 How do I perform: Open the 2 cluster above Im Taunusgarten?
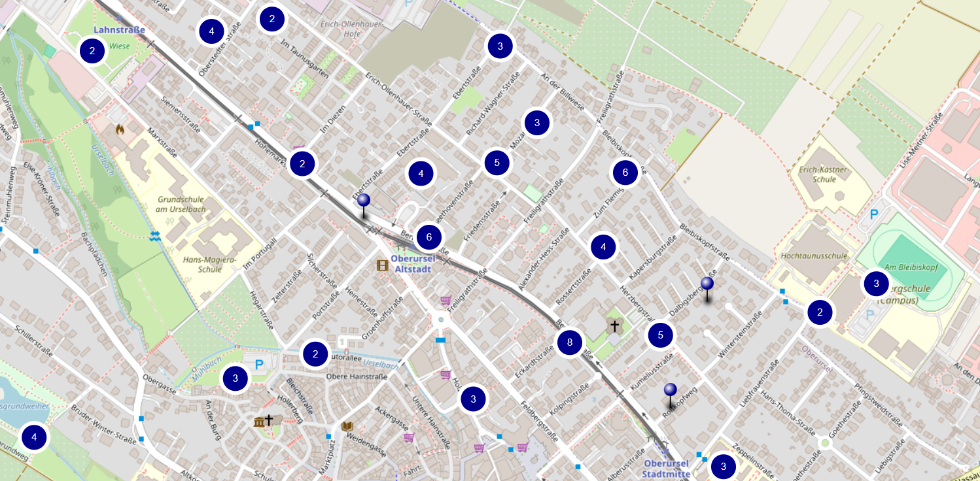(272, 19)
